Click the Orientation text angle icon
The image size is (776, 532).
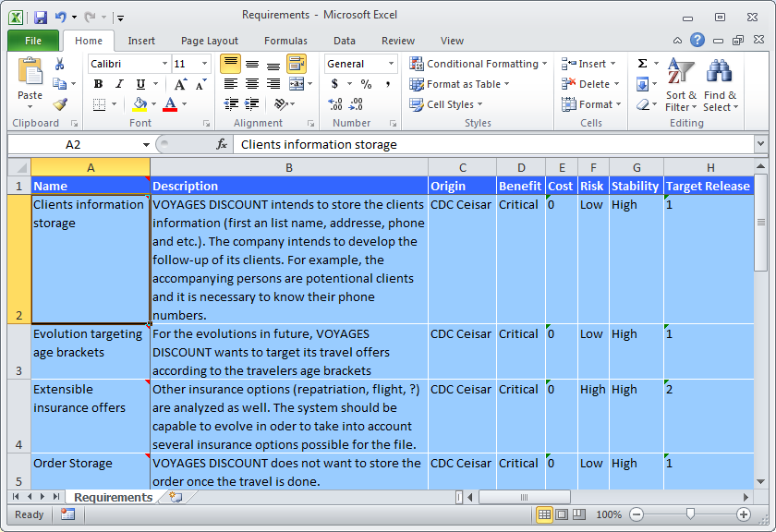(281, 104)
